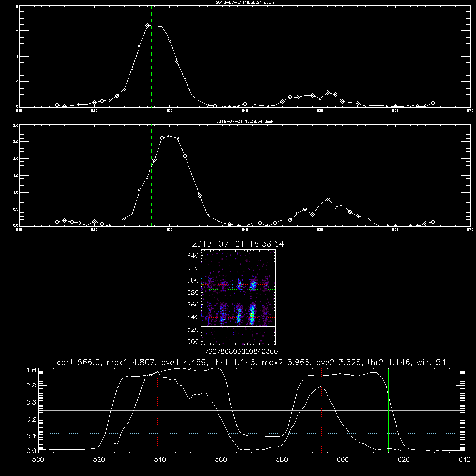Click the dusk plot title text

point(245,121)
